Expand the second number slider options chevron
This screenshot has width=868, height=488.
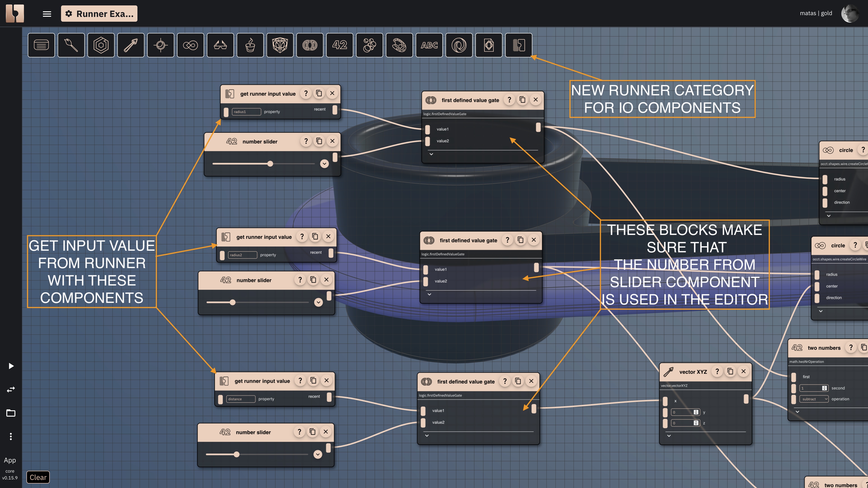coord(318,302)
